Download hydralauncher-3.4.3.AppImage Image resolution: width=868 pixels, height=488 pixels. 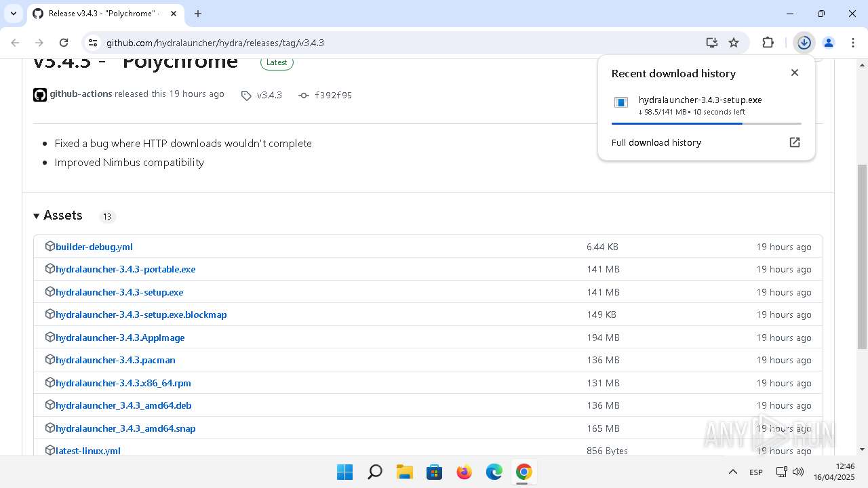point(120,338)
